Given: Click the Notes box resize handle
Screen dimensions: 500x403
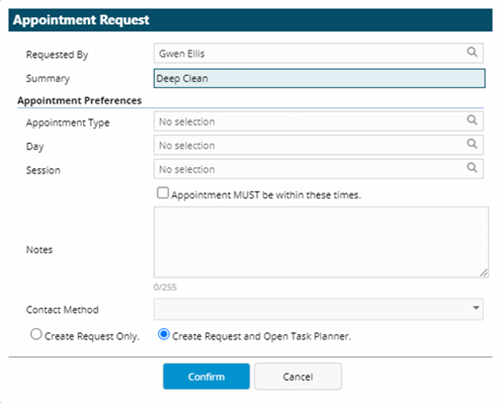Looking at the screenshot, I should [x=484, y=273].
